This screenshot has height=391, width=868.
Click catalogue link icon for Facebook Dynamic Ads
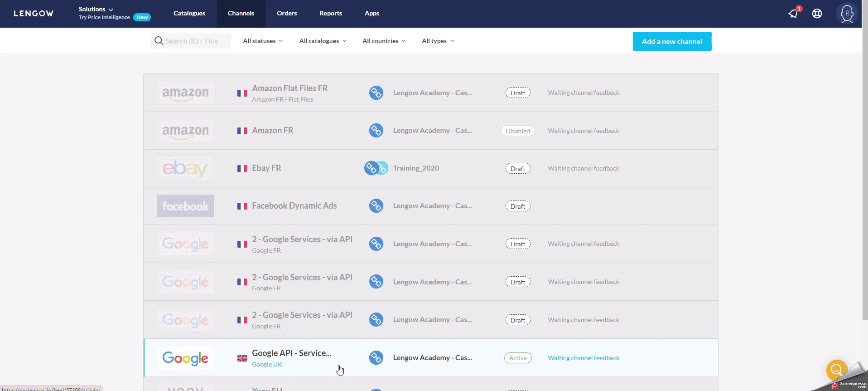(x=376, y=206)
